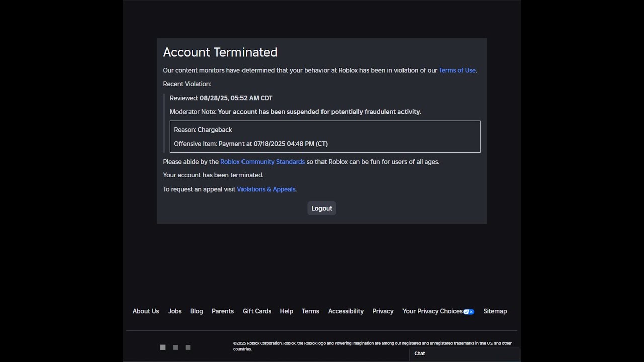Open the Terms of Use link

pyautogui.click(x=457, y=70)
